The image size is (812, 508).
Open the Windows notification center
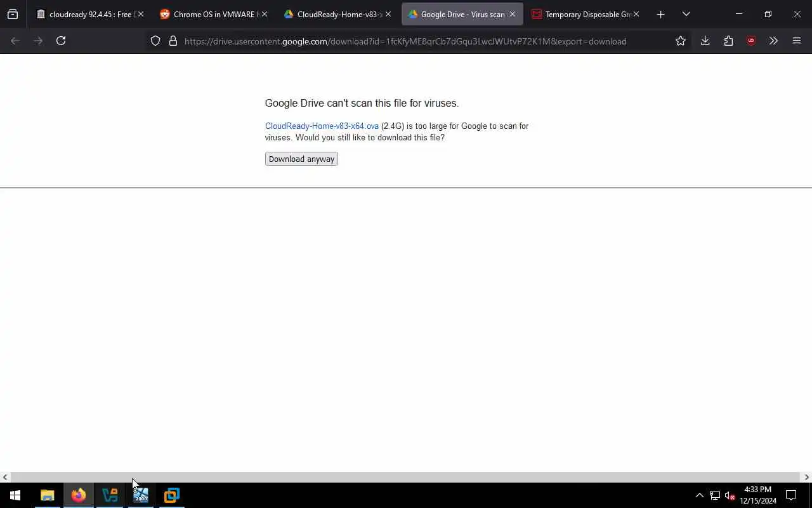coord(791,495)
